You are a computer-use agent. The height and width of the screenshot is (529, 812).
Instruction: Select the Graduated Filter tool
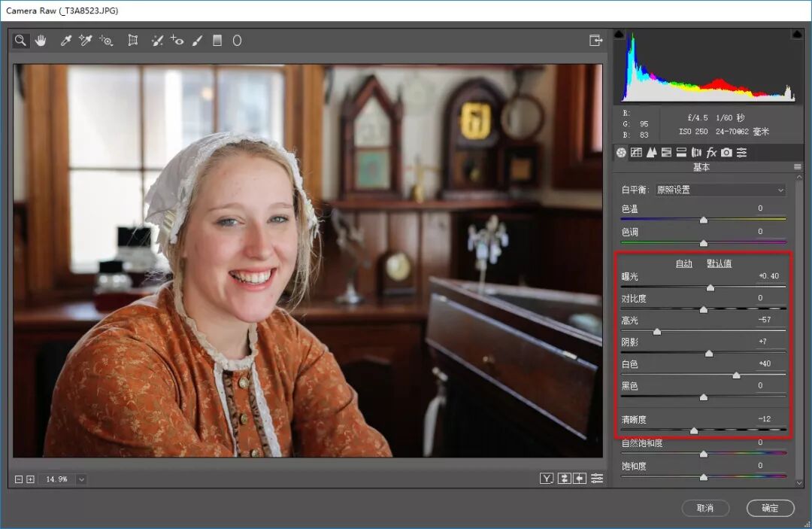[x=217, y=41]
